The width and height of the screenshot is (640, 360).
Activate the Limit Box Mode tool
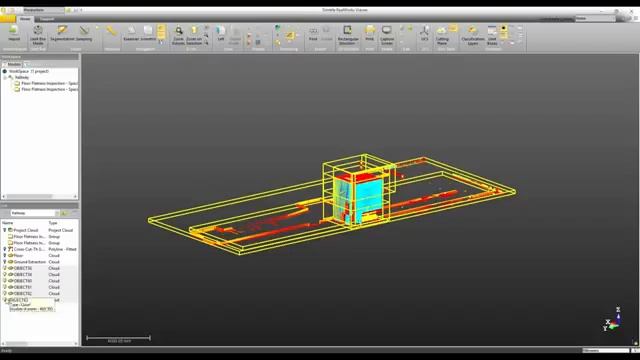[38, 35]
